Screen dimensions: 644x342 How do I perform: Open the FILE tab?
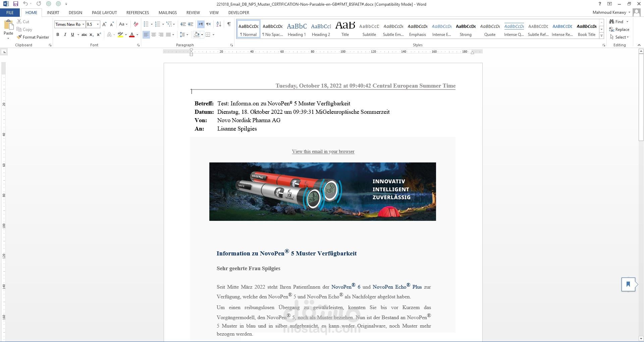[x=10, y=12]
